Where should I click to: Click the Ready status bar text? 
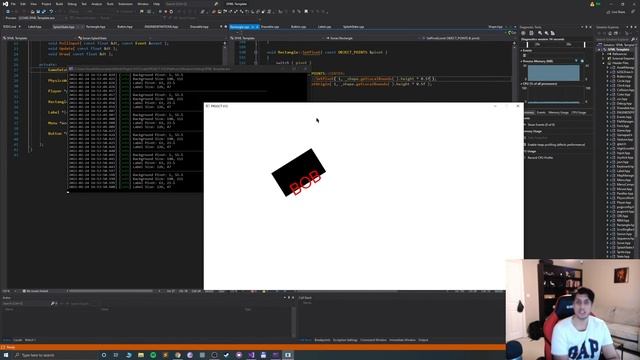point(10,347)
